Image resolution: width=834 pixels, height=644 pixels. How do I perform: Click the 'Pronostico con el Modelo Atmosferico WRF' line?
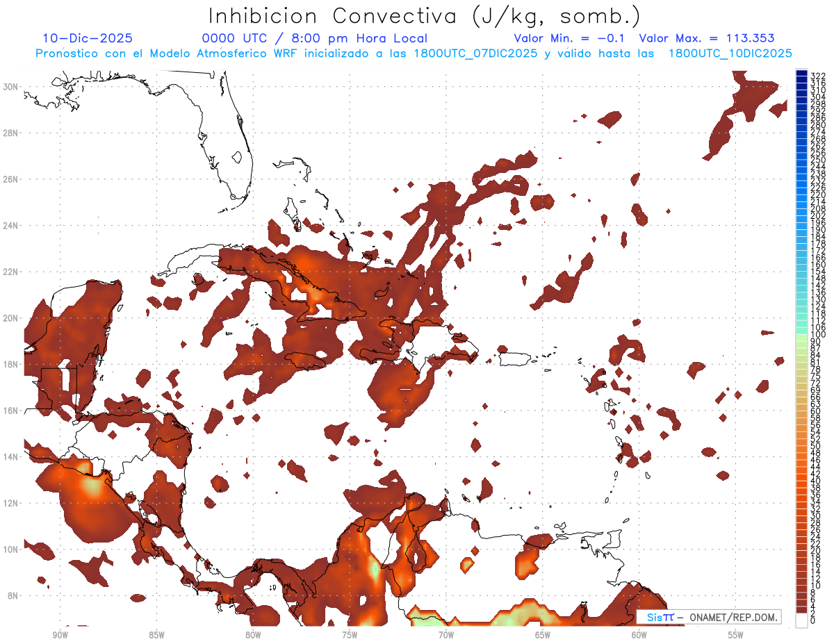pos(414,53)
